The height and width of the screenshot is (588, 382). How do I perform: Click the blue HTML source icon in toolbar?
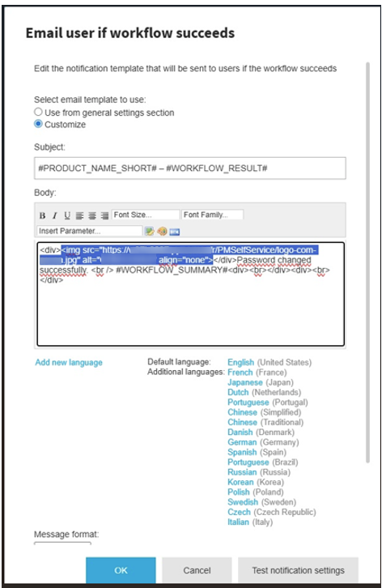pos(175,232)
